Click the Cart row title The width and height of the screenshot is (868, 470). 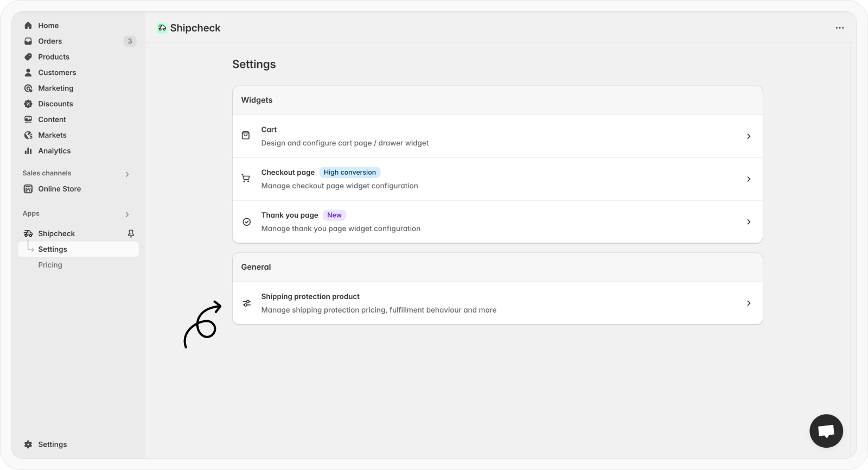(x=269, y=130)
